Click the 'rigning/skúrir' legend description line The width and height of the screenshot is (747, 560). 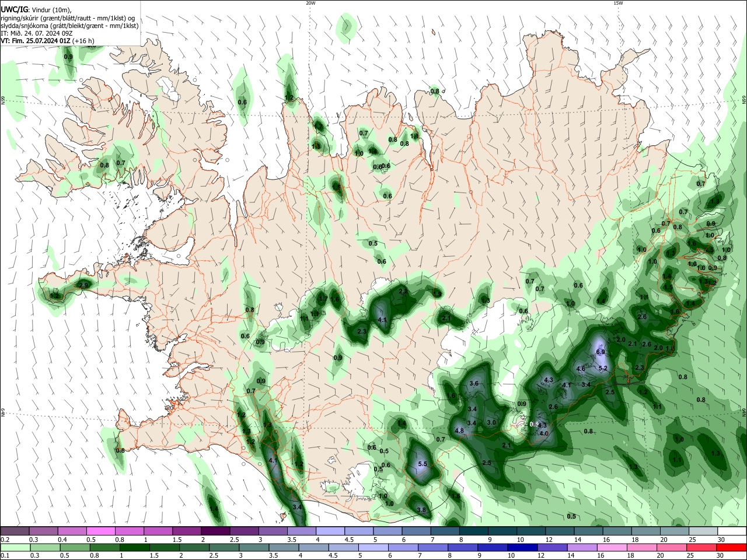click(x=67, y=18)
